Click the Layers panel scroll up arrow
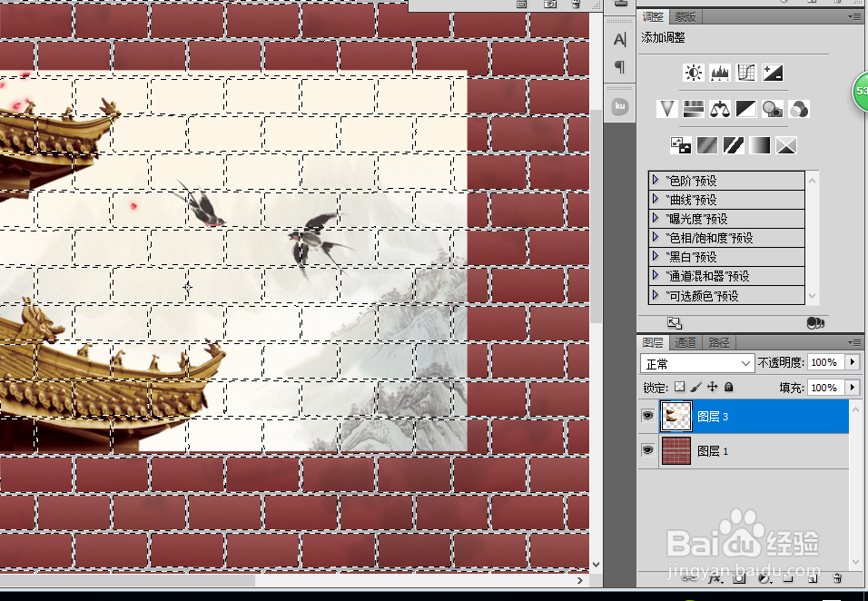 (x=855, y=409)
